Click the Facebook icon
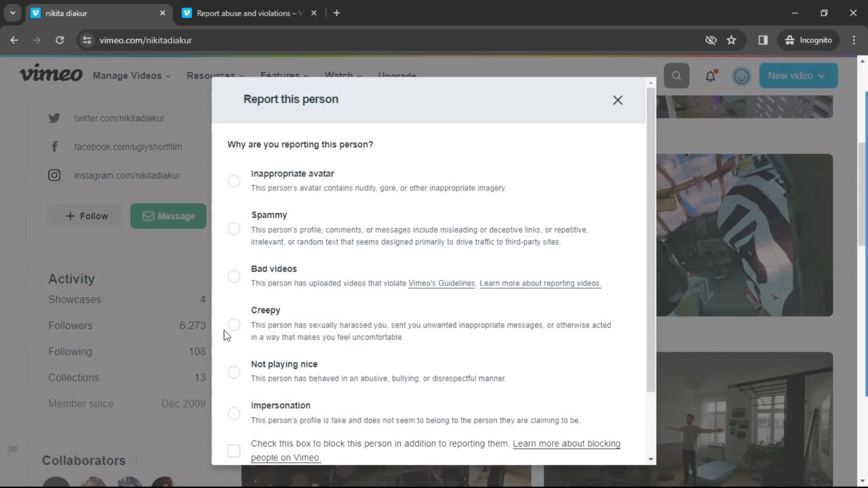This screenshot has width=868, height=488. [x=54, y=146]
